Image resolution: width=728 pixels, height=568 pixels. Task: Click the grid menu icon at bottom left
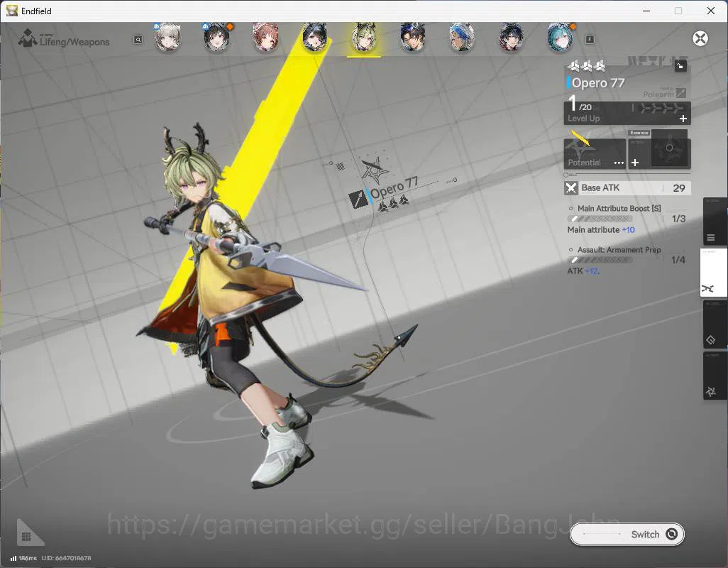(26, 537)
